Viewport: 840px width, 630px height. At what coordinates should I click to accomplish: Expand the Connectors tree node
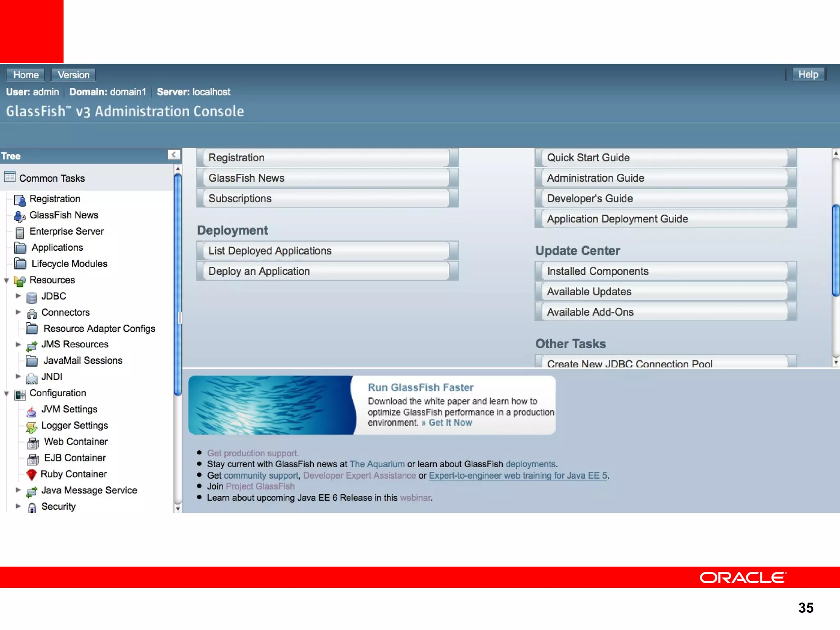coord(18,312)
